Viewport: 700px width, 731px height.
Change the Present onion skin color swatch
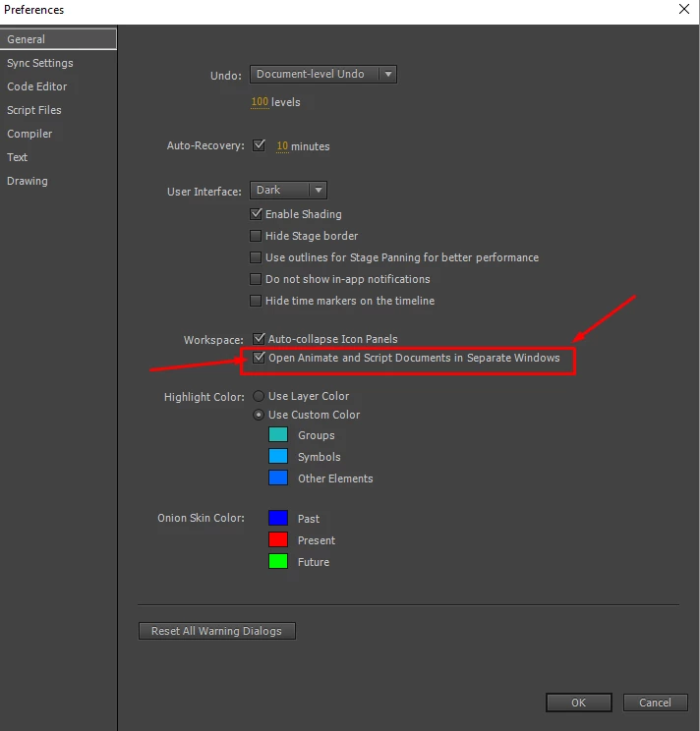pyautogui.click(x=278, y=539)
